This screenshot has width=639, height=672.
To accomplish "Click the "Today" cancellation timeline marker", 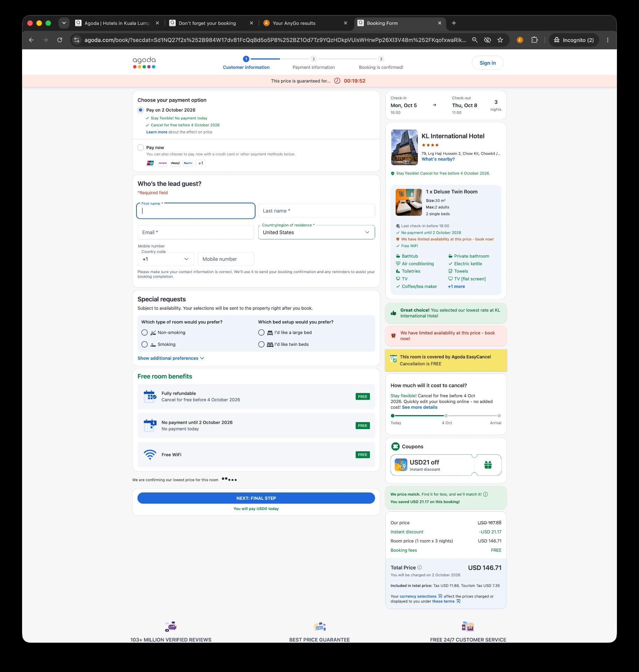I will point(393,416).
